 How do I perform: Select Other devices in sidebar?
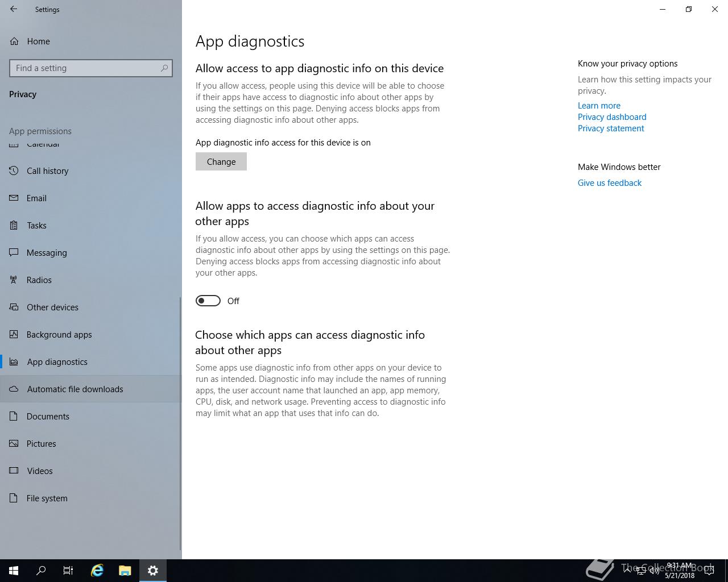point(91,307)
